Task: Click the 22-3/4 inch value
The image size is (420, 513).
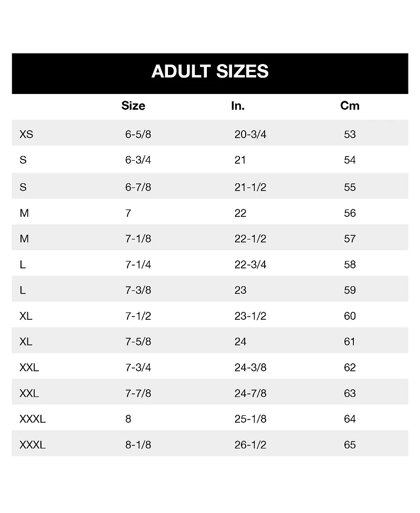Action: coord(250,265)
